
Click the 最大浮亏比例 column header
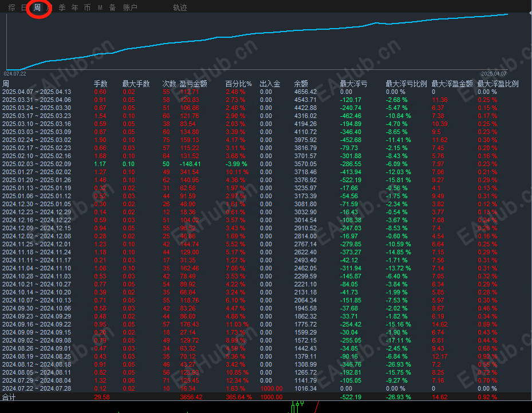click(406, 84)
